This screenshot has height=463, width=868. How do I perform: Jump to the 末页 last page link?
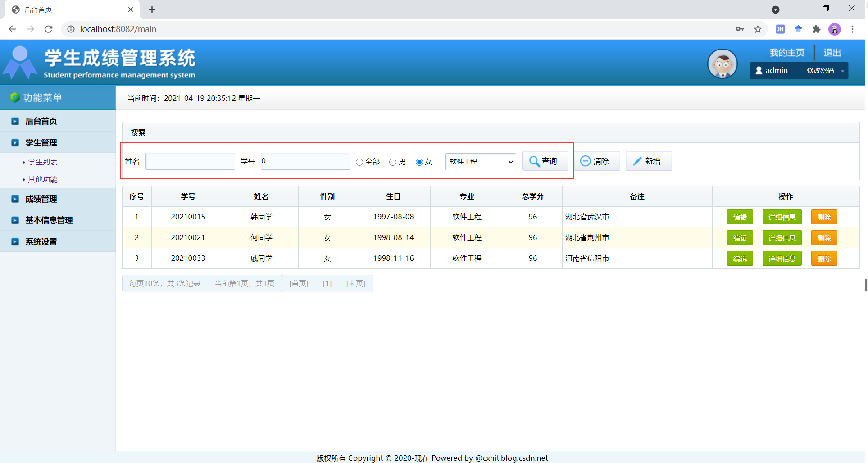tap(356, 283)
